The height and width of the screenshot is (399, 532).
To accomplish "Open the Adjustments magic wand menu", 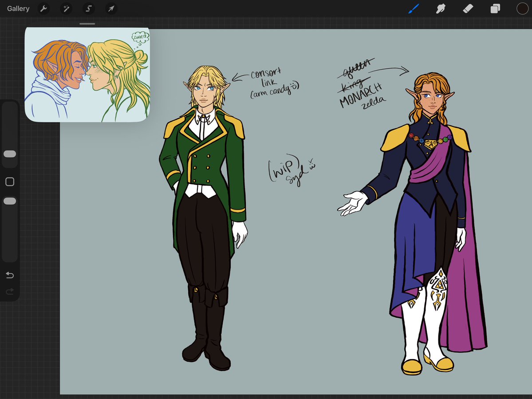I will tap(66, 8).
